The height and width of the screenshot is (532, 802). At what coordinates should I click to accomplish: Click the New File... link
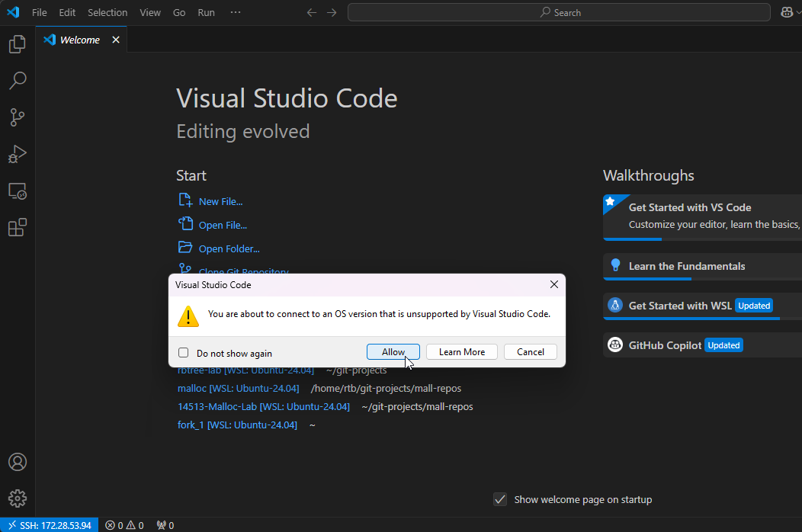220,201
